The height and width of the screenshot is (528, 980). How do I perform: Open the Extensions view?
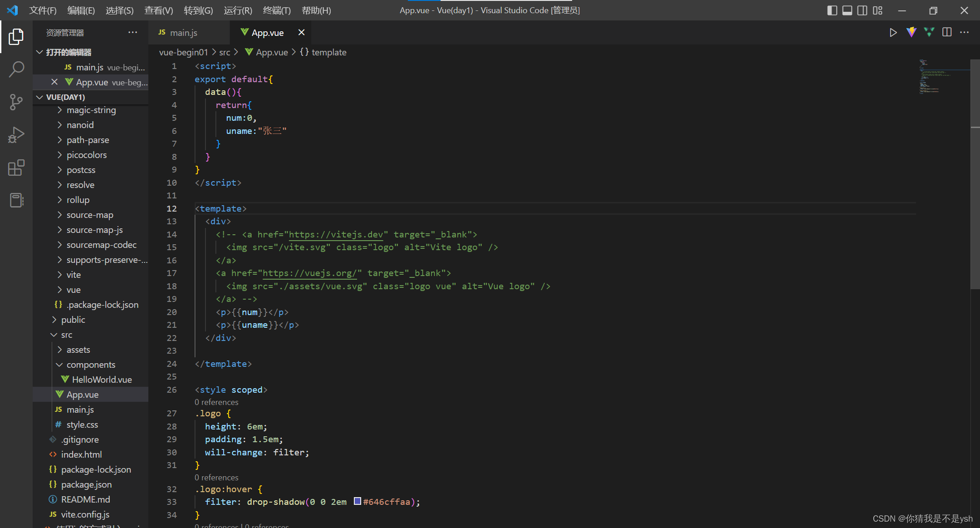click(x=16, y=168)
